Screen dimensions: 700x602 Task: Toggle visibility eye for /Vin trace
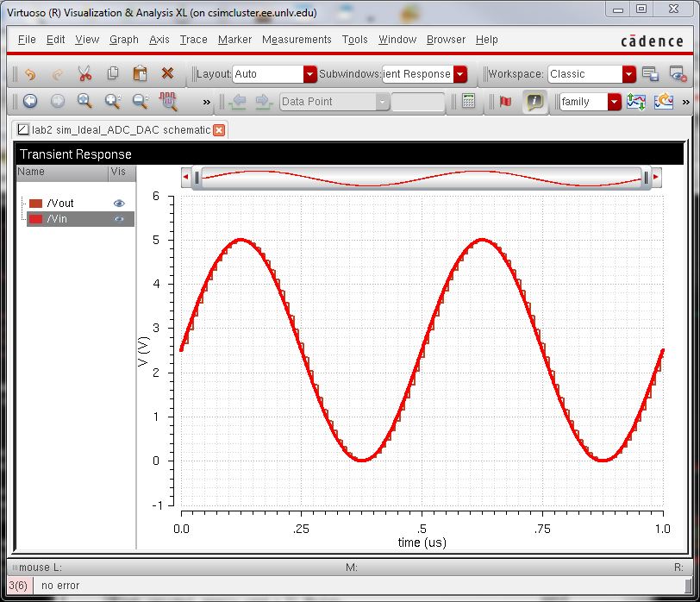point(119,219)
